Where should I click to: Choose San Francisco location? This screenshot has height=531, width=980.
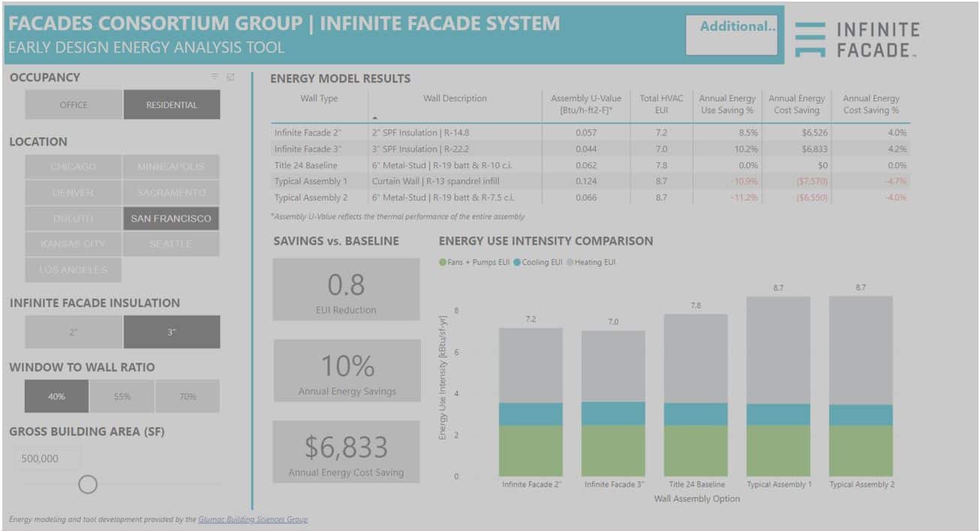click(x=171, y=219)
